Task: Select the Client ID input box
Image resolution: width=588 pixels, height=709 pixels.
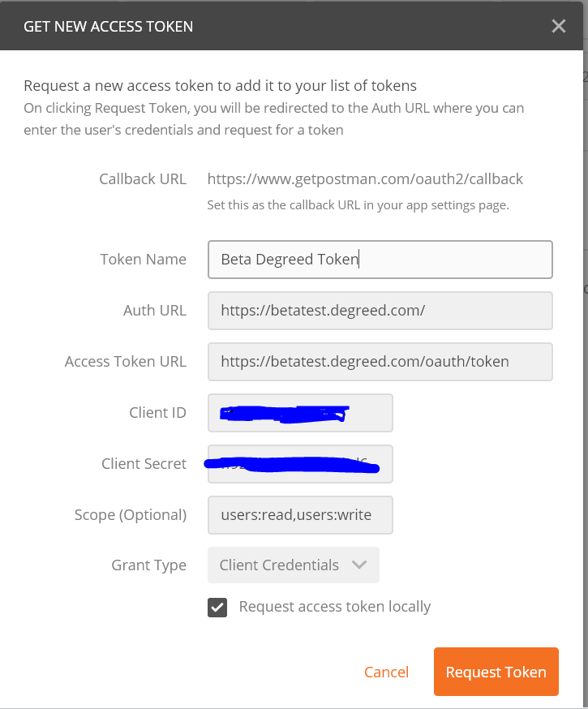Action: tap(300, 413)
